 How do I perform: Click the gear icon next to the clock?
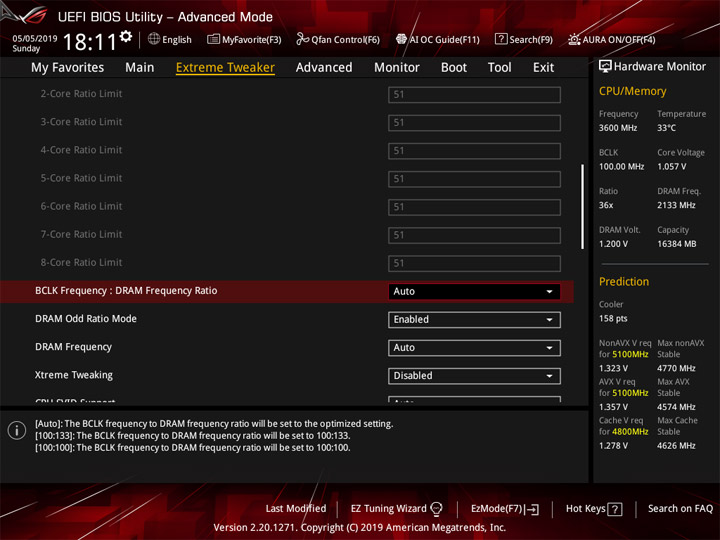click(x=126, y=36)
